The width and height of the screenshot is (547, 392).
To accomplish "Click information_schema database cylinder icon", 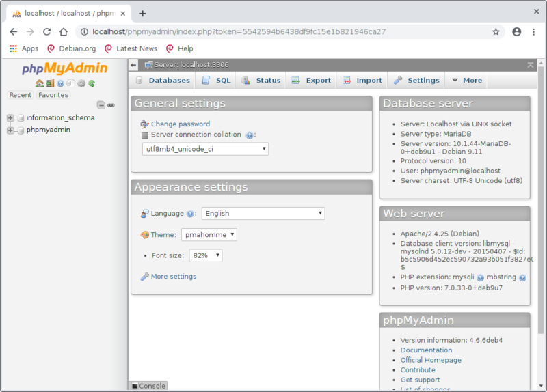I will pyautogui.click(x=21, y=117).
